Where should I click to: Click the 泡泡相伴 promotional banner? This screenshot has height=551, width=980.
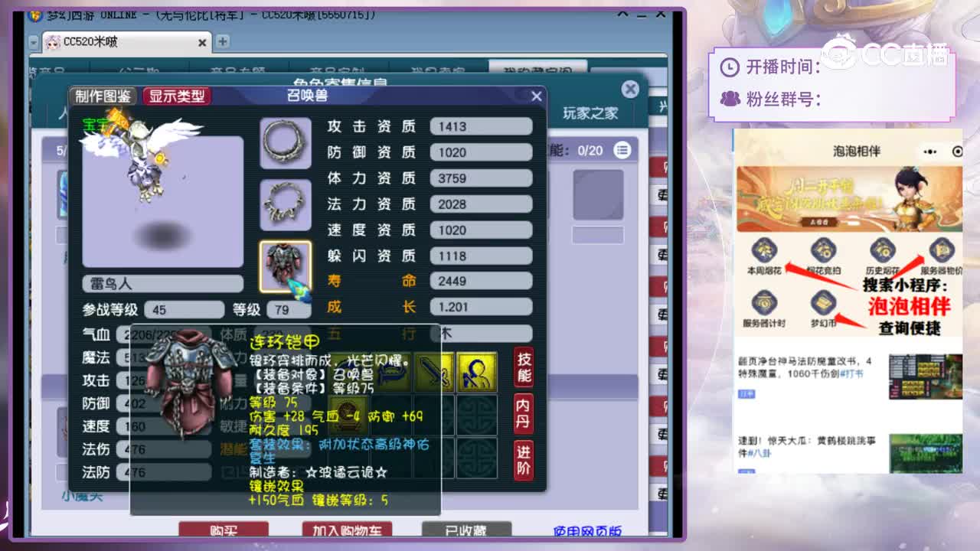(x=850, y=199)
